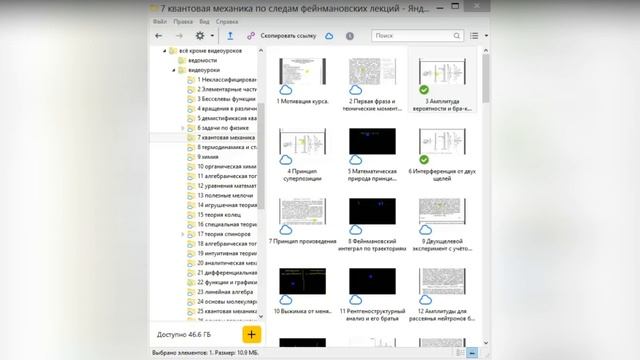Image resolution: width=640 pixels, height=360 pixels.
Task: Open the dropdown arrow beside the gear
Action: (x=212, y=36)
